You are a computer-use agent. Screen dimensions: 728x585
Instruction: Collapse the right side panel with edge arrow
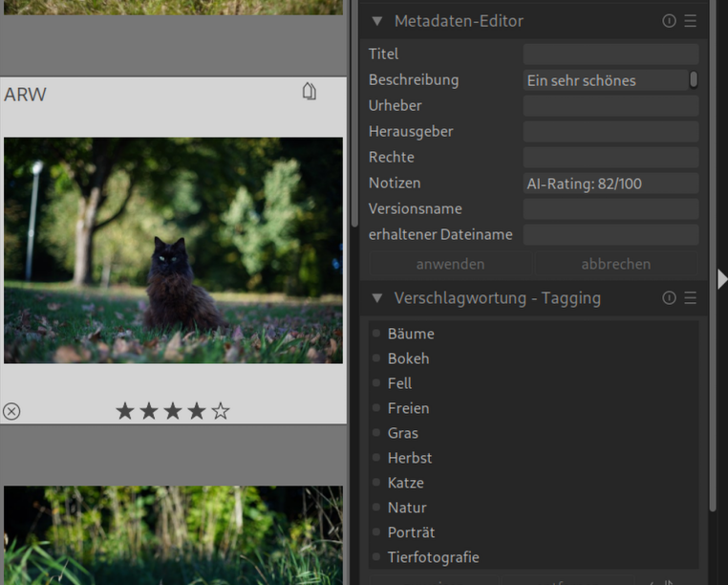tap(722, 278)
